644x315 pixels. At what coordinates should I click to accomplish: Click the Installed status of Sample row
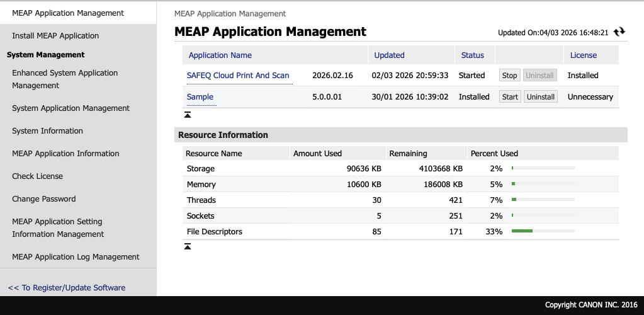[x=474, y=96]
